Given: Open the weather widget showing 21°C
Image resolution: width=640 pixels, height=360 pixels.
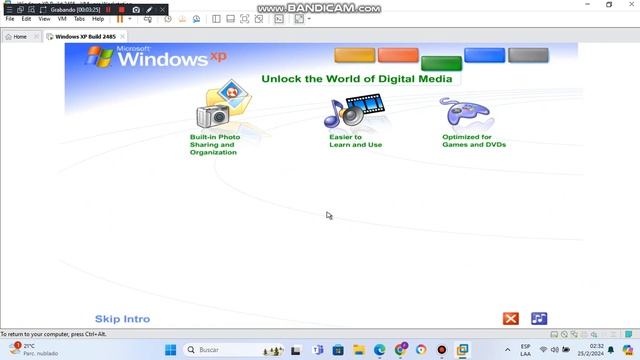Looking at the screenshot, I should coord(34,349).
